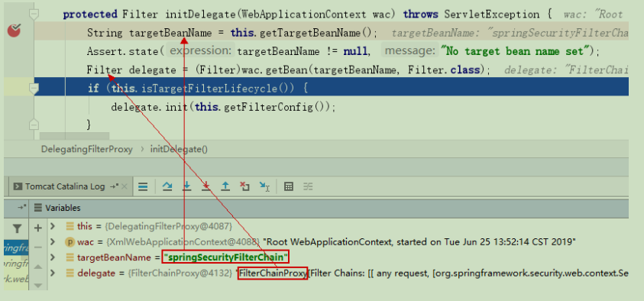Click 'Assert.state' in the code editor
Image resolution: width=644 pixels, height=301 pixels.
point(122,52)
